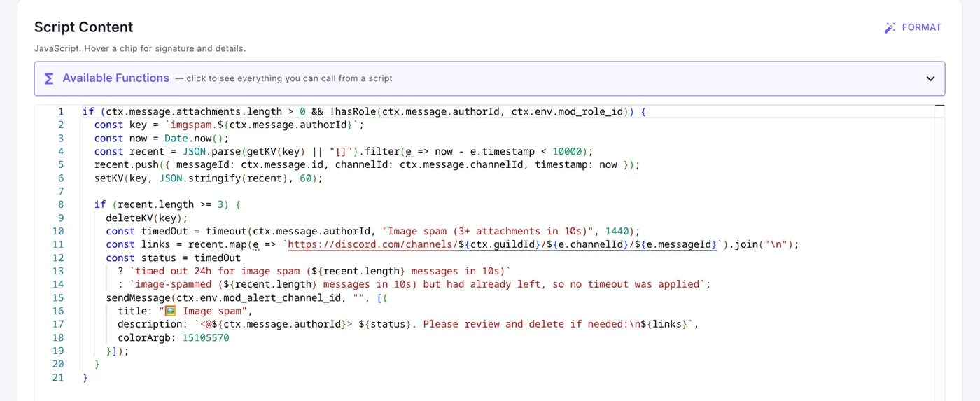This screenshot has width=980, height=401.
Task: Click the Available Functions heading
Action: click(116, 78)
